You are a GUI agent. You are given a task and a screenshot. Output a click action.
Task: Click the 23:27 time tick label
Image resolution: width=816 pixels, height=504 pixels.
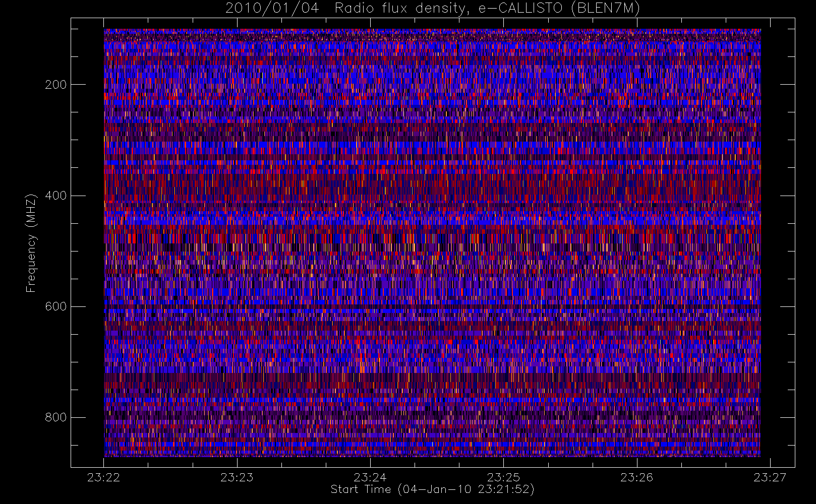pos(770,477)
